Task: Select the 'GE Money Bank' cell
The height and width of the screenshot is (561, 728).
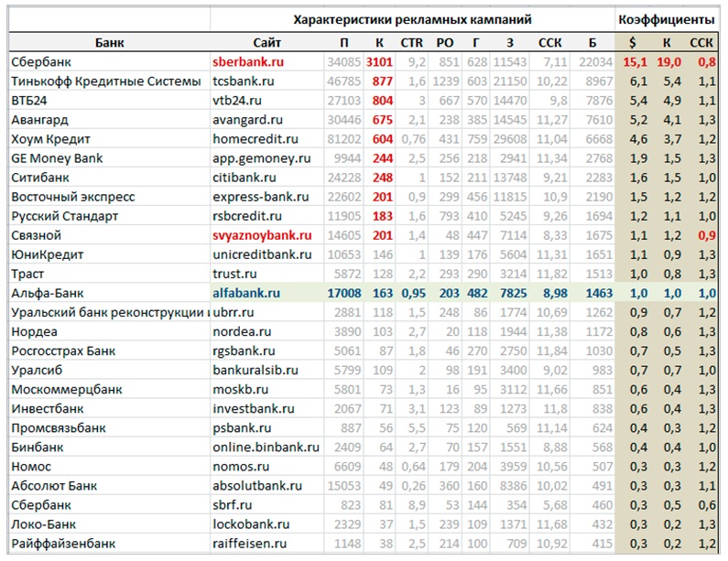Action: coord(110,158)
